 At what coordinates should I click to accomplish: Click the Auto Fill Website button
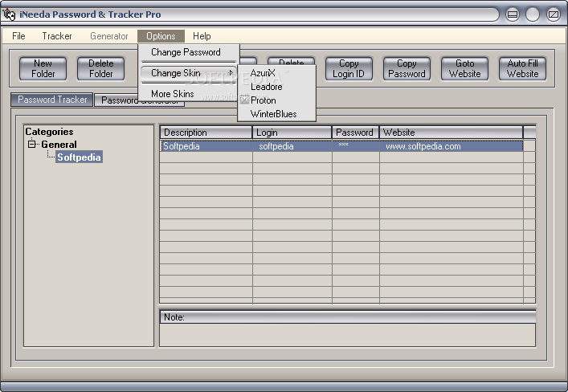coord(522,68)
